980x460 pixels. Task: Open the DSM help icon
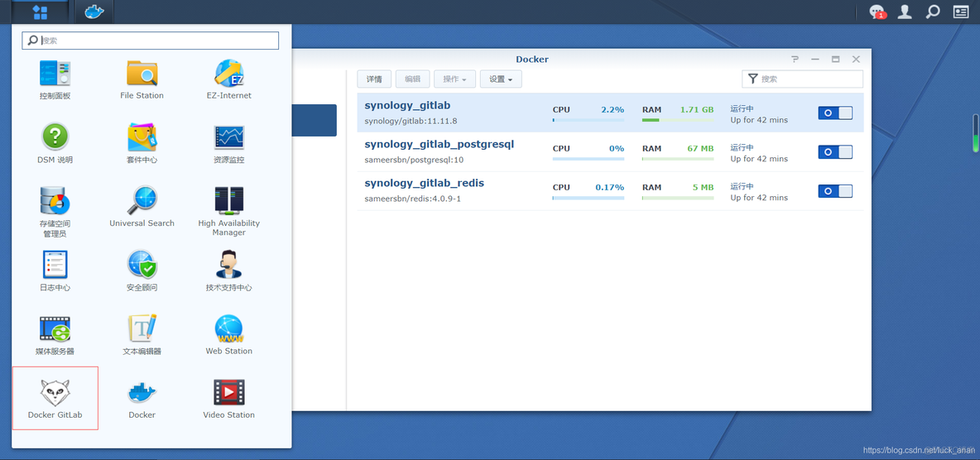coord(55,142)
